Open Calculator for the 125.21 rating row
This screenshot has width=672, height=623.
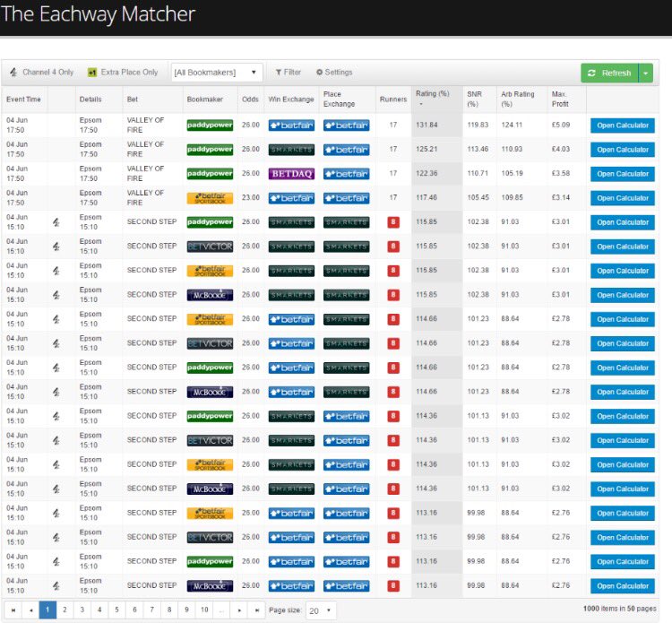coord(623,150)
